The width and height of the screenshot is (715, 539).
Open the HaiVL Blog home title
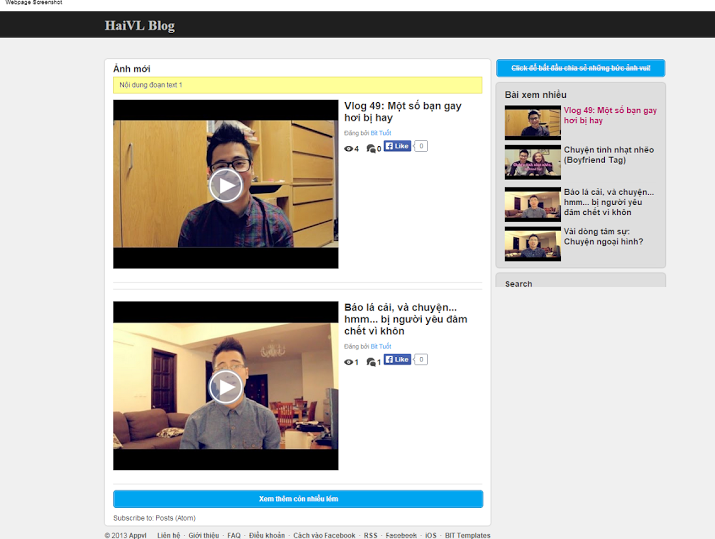pyautogui.click(x=139, y=26)
